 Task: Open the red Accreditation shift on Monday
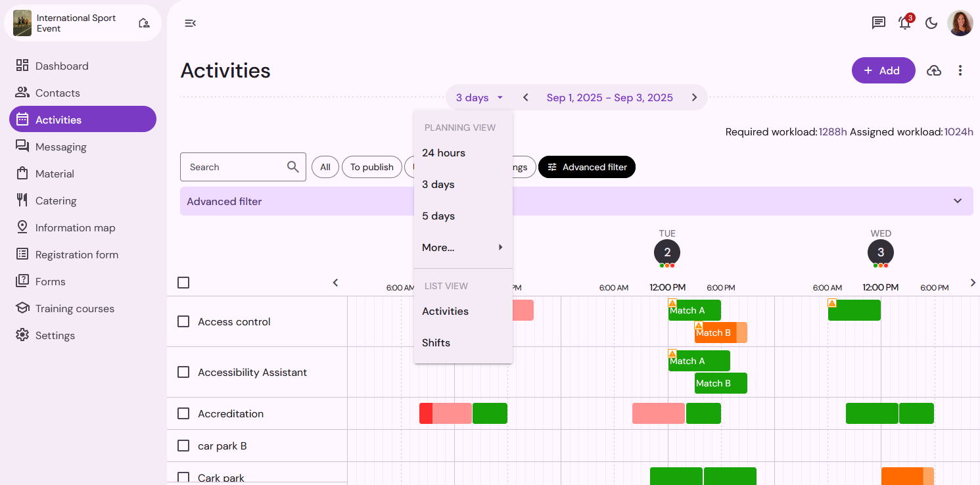pos(446,413)
